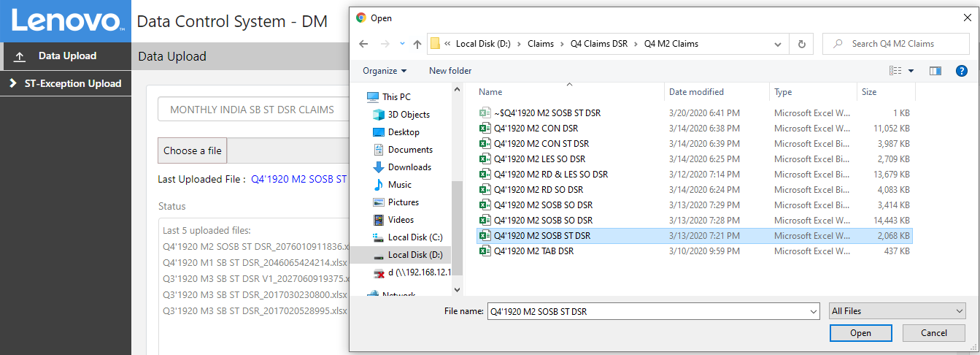Click the Open button
Viewport: 980px width, 355px height.
click(860, 333)
